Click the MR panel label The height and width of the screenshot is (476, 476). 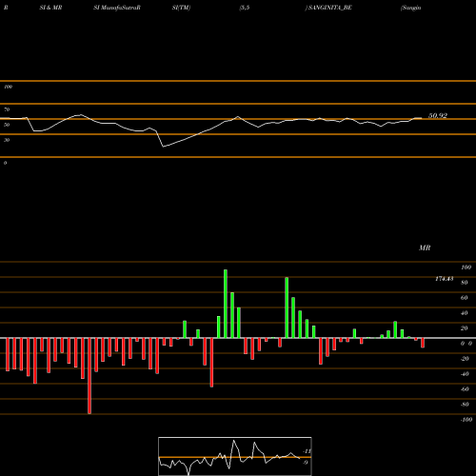(425, 248)
